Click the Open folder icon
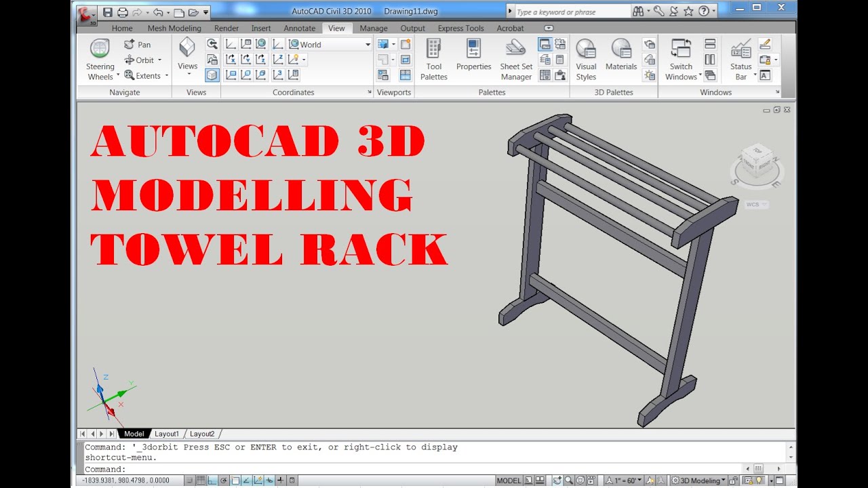This screenshot has height=488, width=868. 193,12
